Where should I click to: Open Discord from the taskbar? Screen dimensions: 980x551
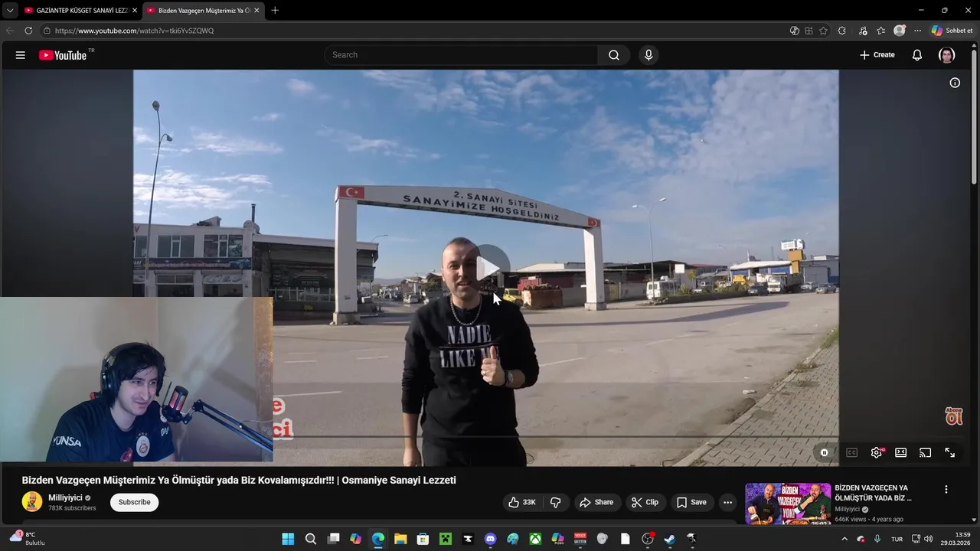pyautogui.click(x=491, y=539)
